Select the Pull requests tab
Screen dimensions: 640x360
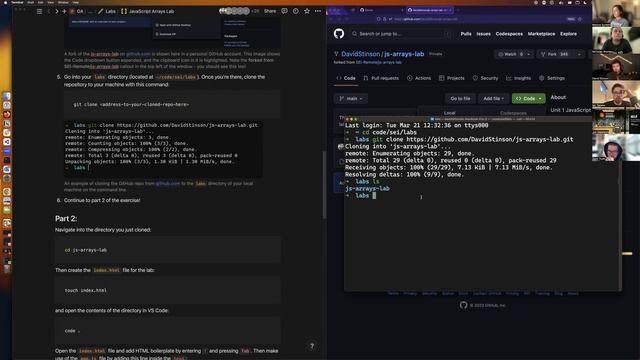(381, 78)
